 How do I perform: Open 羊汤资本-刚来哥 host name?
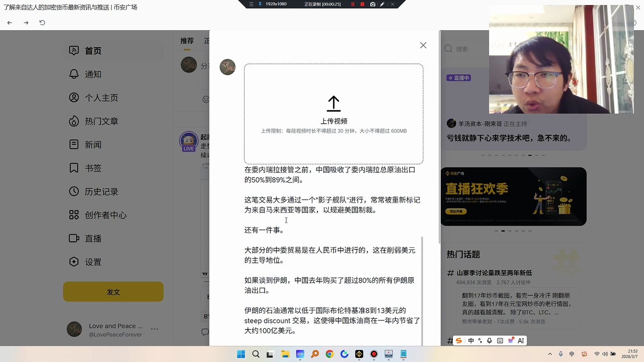(480, 124)
